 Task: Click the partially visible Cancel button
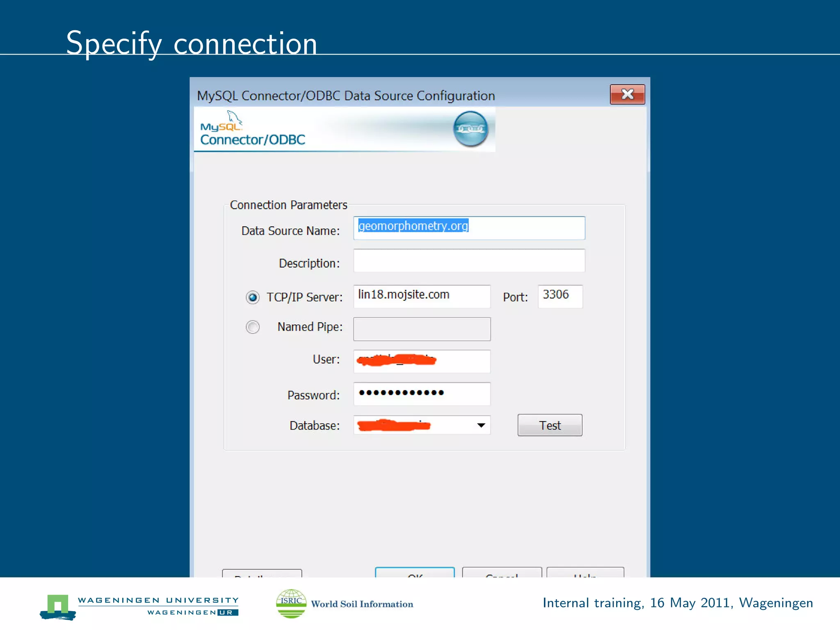[x=502, y=573]
